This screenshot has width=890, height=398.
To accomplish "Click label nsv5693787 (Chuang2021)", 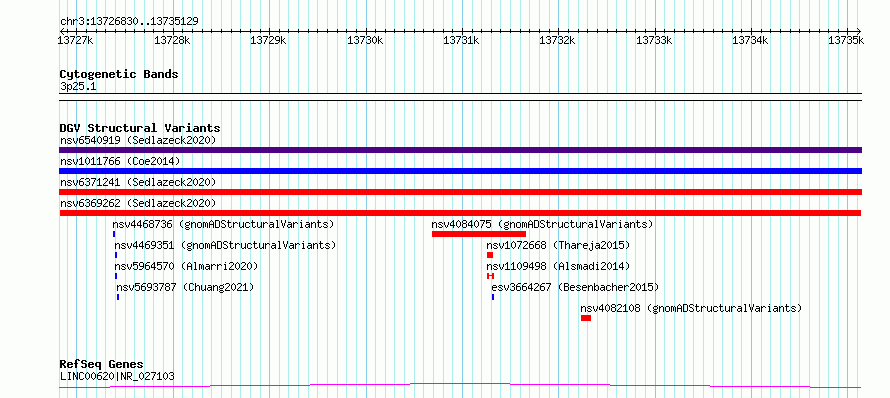I will pyautogui.click(x=185, y=287).
